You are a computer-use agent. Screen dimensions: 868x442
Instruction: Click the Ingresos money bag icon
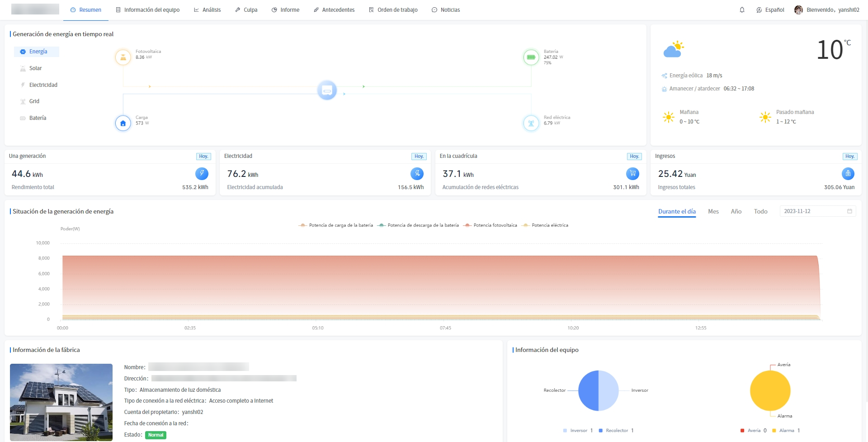pyautogui.click(x=848, y=174)
